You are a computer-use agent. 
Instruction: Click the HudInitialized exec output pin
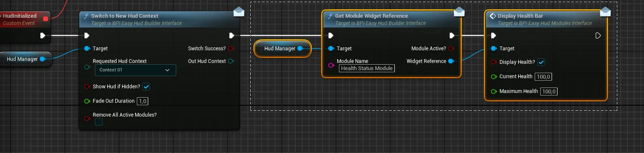(43, 36)
